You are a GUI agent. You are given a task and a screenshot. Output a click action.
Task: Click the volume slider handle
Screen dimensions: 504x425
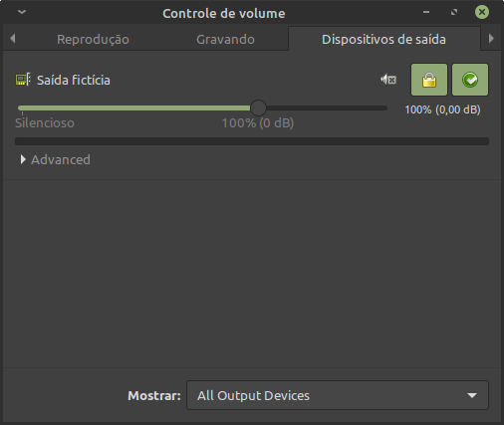pyautogui.click(x=258, y=107)
